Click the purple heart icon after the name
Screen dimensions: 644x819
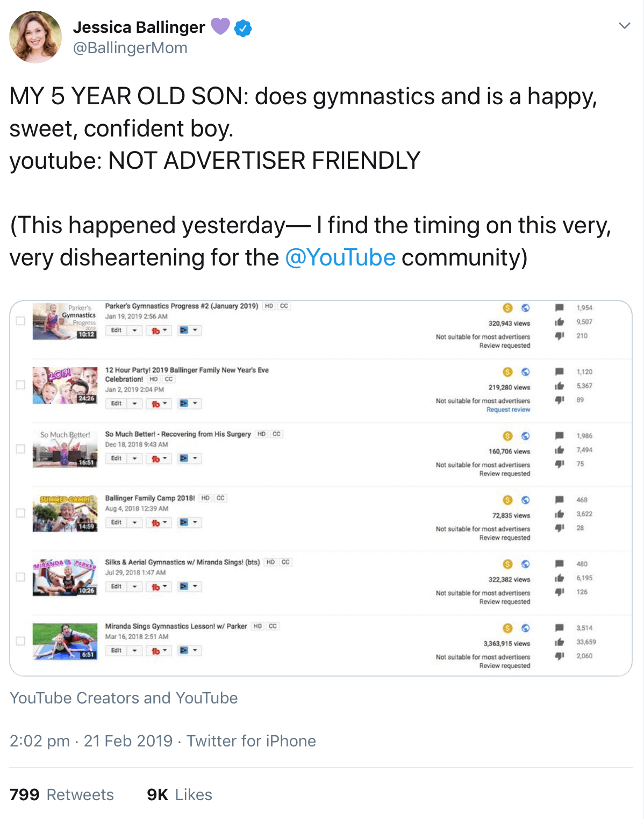pyautogui.click(x=220, y=26)
